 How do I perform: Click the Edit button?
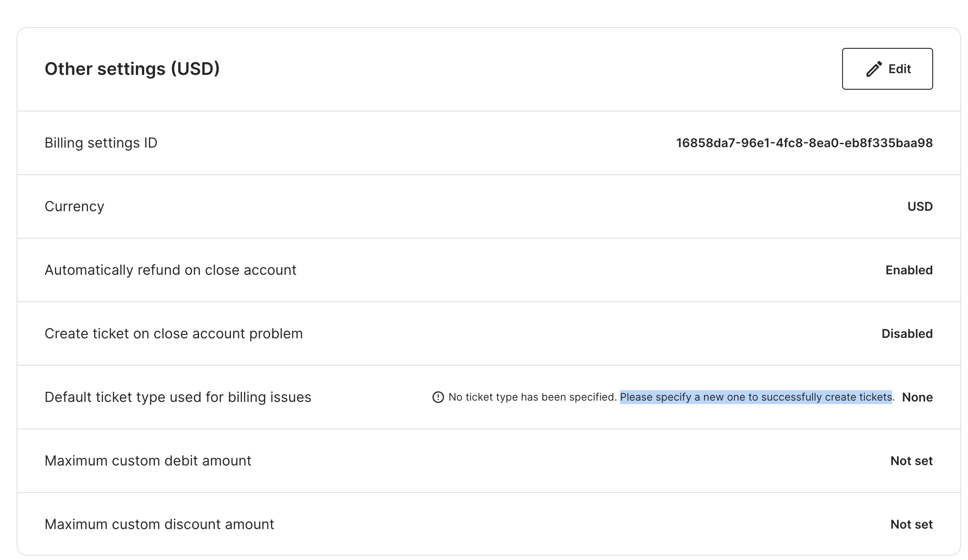[x=887, y=69]
